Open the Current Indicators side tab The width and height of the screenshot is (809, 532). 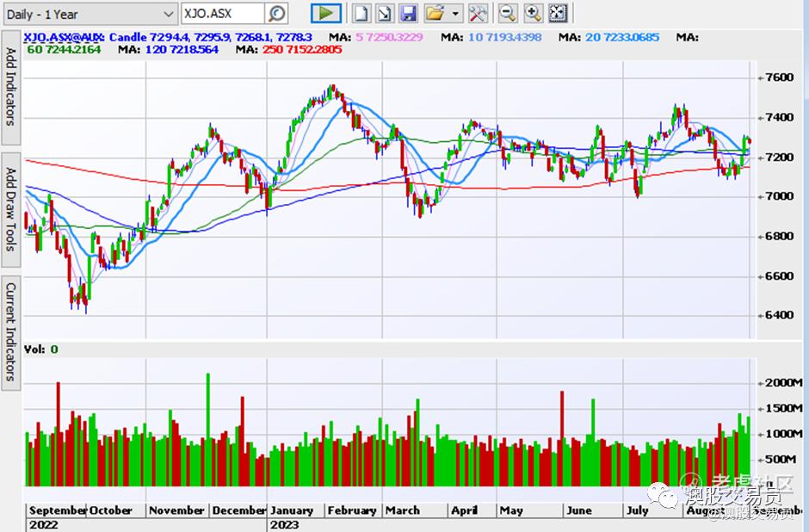click(11, 333)
